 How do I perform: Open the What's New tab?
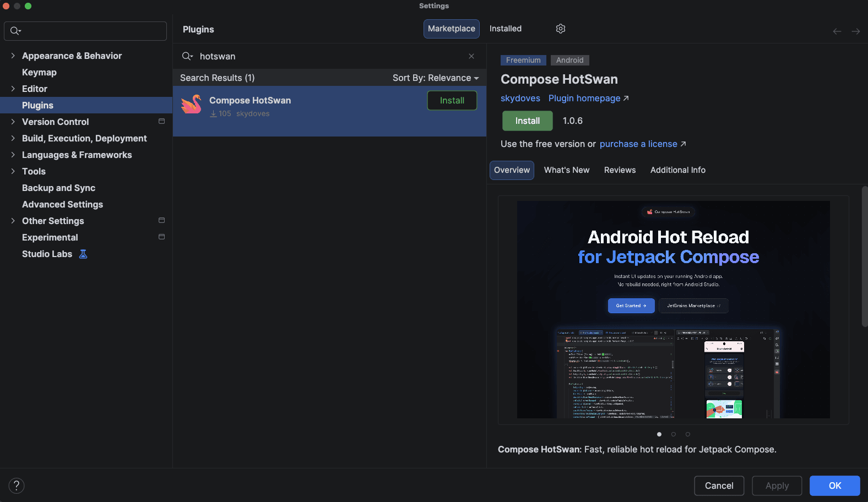tap(567, 170)
